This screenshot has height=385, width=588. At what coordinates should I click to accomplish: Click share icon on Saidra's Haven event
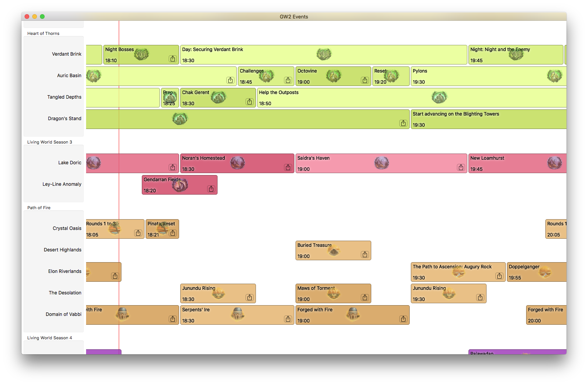click(461, 167)
